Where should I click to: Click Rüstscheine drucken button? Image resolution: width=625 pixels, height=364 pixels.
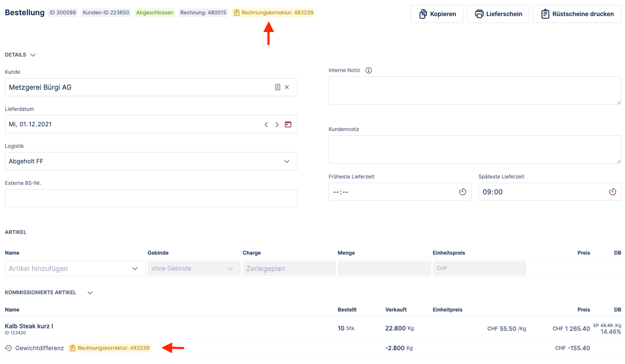click(577, 14)
